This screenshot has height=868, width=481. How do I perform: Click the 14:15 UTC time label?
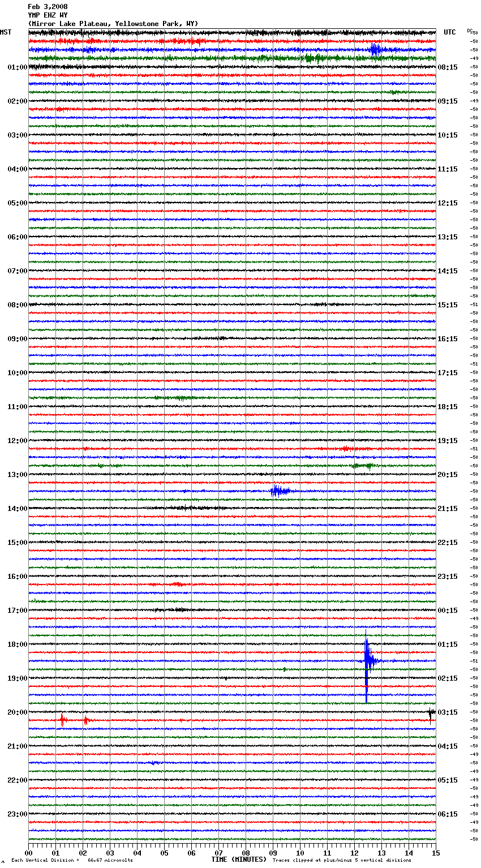click(448, 271)
